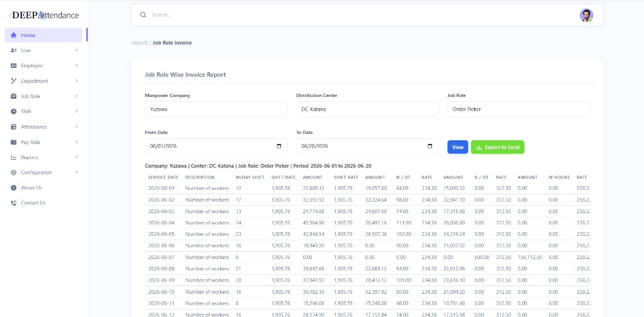This screenshot has height=317, width=644.
Task: Expand the Reports menu chevron
Action: [76, 157]
